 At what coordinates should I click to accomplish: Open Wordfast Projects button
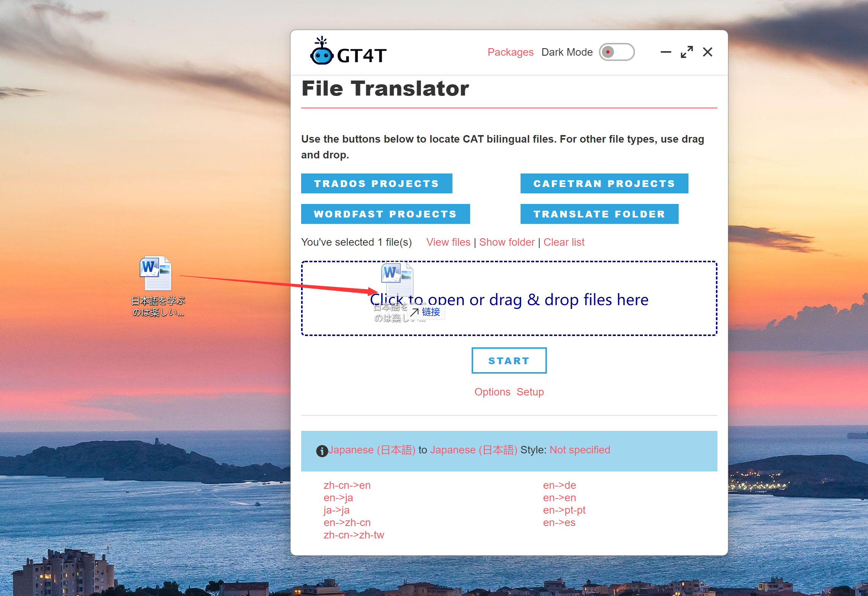[385, 214]
